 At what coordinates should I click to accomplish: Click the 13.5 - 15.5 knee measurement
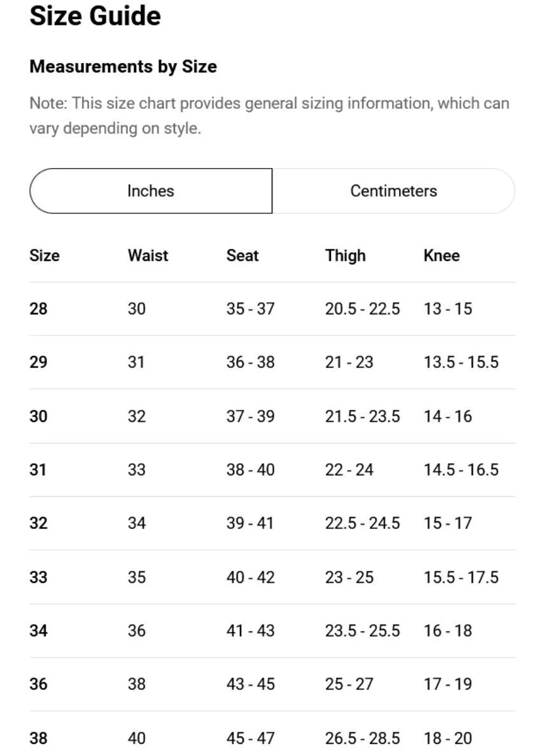point(461,362)
